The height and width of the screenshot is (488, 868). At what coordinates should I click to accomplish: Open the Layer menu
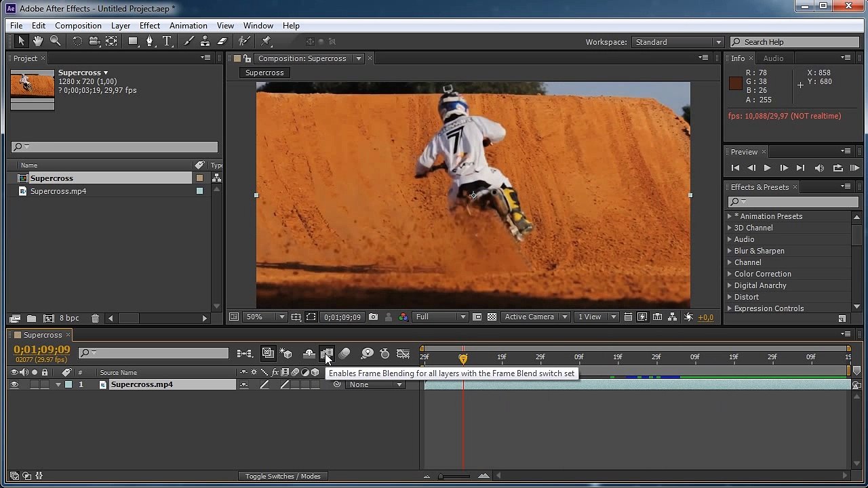[x=121, y=26]
